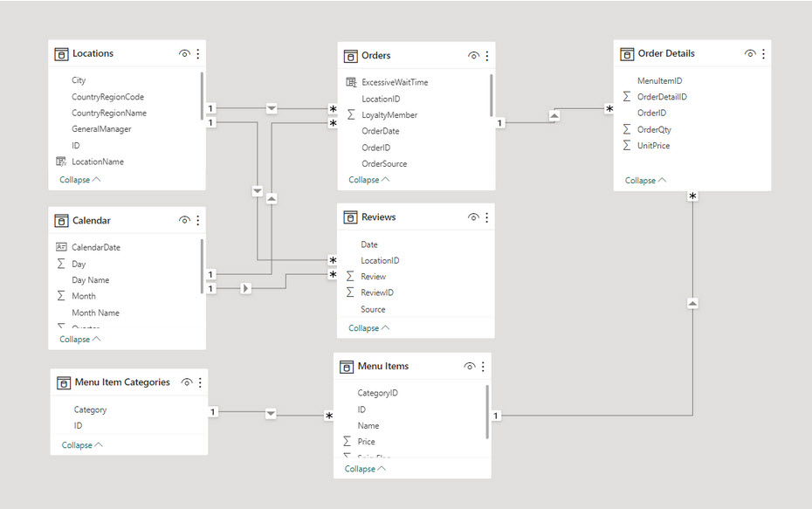The height and width of the screenshot is (509, 812).
Task: Toggle visibility eye icon on Calendar table
Action: (x=184, y=220)
